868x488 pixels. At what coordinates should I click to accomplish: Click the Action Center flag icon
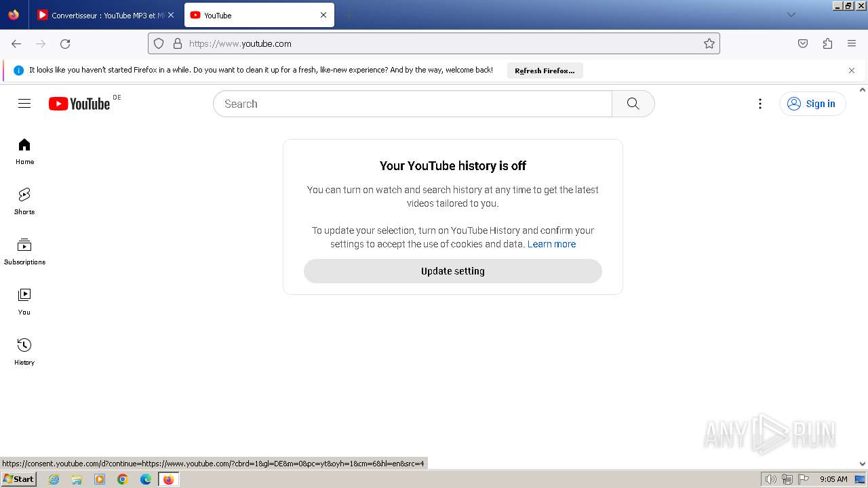point(804,479)
